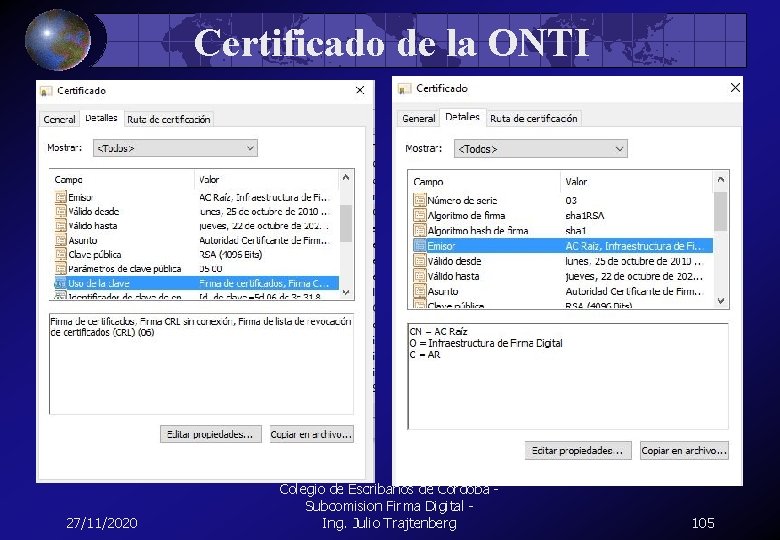Click certificate icon in right window title bar
The image size is (780, 540).
tap(404, 89)
